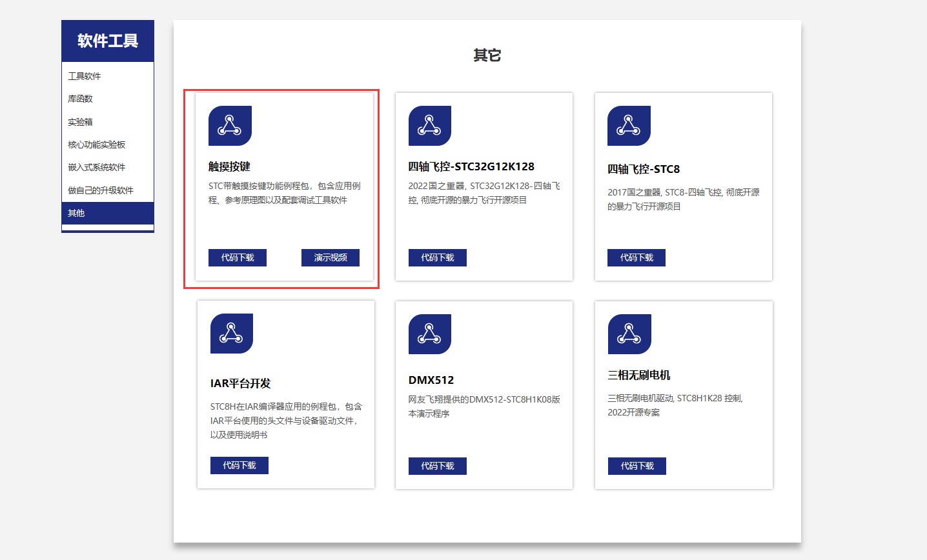Click the 软件工具 sidebar header

pyautogui.click(x=108, y=41)
